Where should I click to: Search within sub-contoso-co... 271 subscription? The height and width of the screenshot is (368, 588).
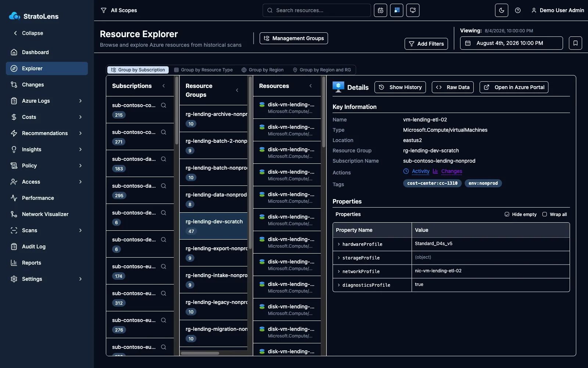164,132
